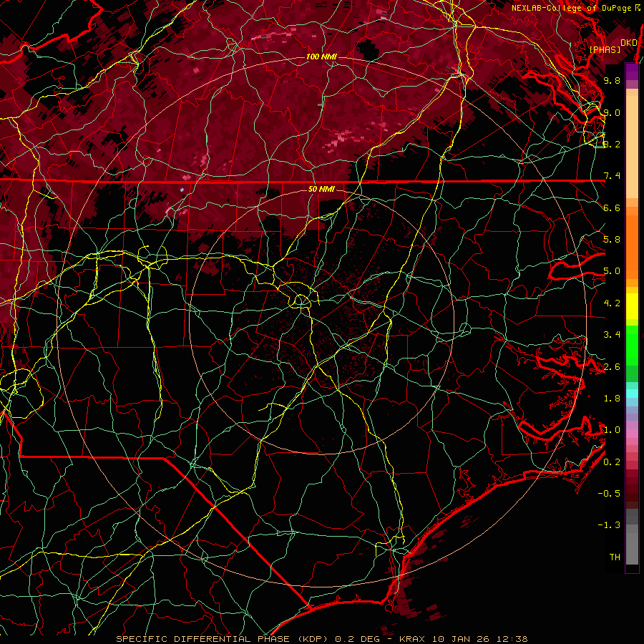Click the '9.0' color scale value

tap(612, 112)
